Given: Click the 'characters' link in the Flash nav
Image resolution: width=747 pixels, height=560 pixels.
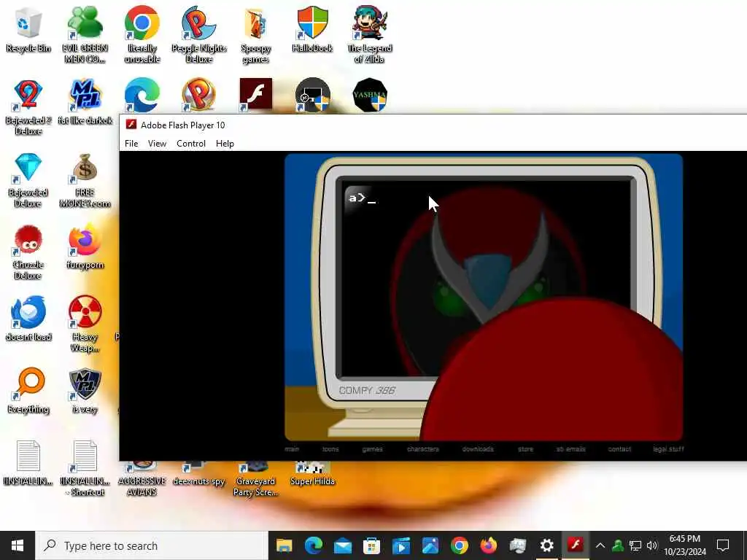Looking at the screenshot, I should point(423,448).
